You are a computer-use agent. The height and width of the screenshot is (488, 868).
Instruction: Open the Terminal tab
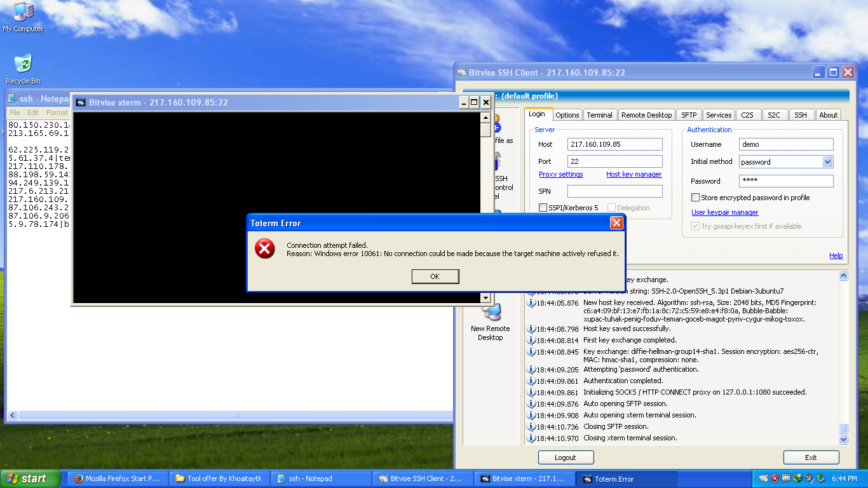tap(599, 115)
